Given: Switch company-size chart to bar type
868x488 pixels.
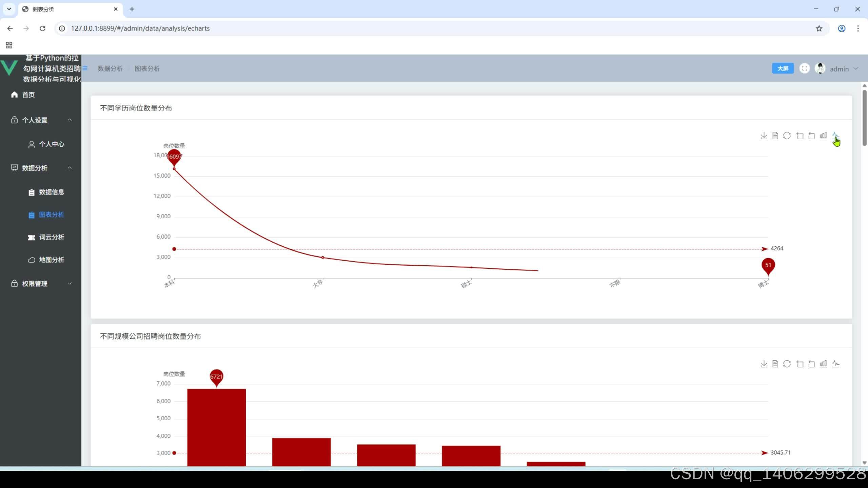Looking at the screenshot, I should (x=823, y=364).
